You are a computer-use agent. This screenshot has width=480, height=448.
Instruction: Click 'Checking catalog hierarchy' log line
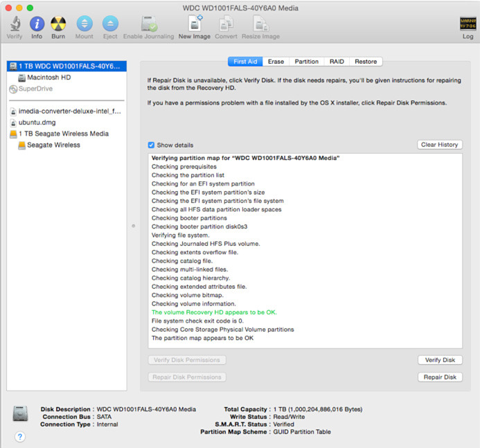[190, 278]
